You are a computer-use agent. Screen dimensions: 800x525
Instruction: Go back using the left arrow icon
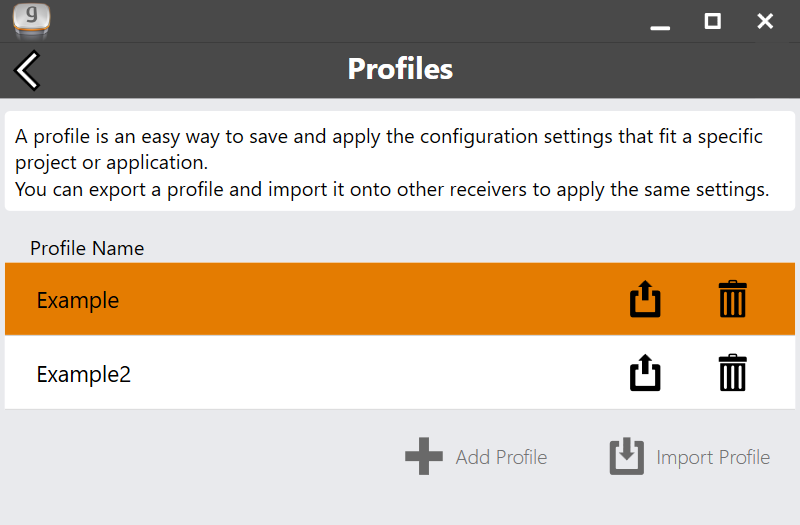coord(27,70)
